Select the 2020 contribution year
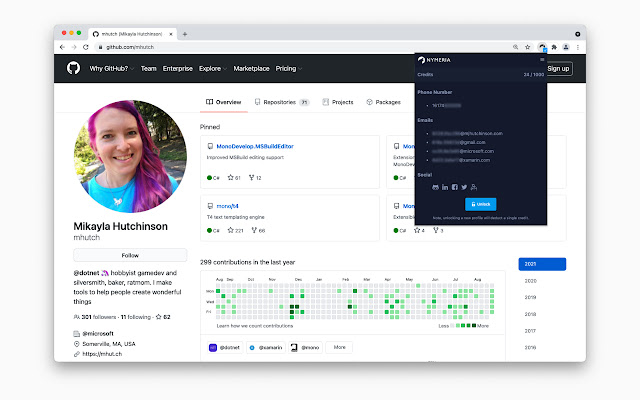Image resolution: width=640 pixels, height=400 pixels. coord(531,281)
